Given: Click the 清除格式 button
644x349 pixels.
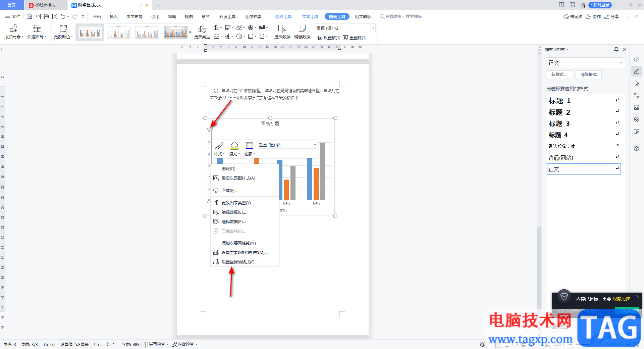Looking at the screenshot, I should click(x=588, y=74).
